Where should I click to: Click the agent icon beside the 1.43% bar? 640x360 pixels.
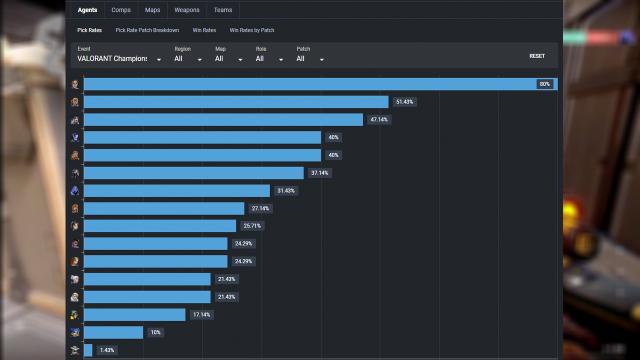pyautogui.click(x=75, y=350)
